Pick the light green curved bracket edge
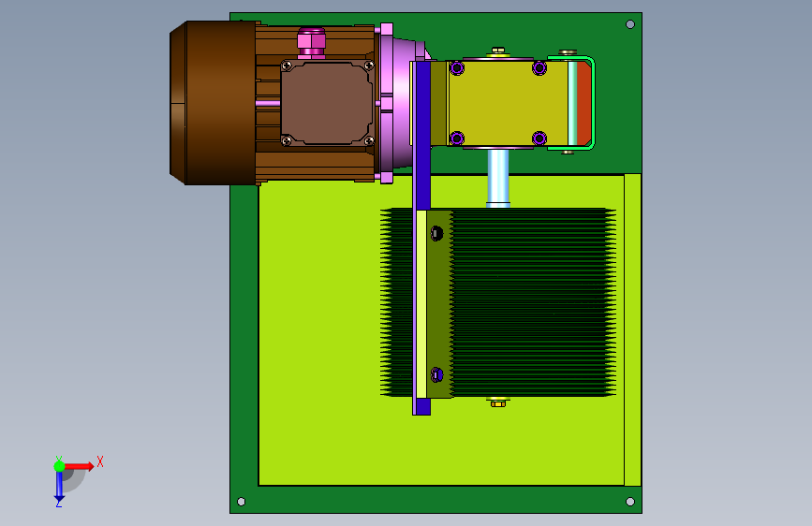The width and height of the screenshot is (812, 526). point(592,103)
